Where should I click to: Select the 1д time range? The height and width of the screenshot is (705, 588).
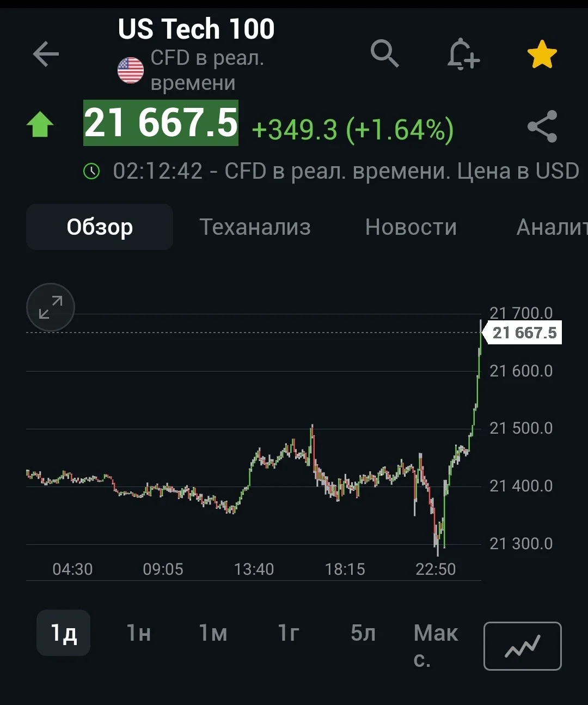[64, 633]
